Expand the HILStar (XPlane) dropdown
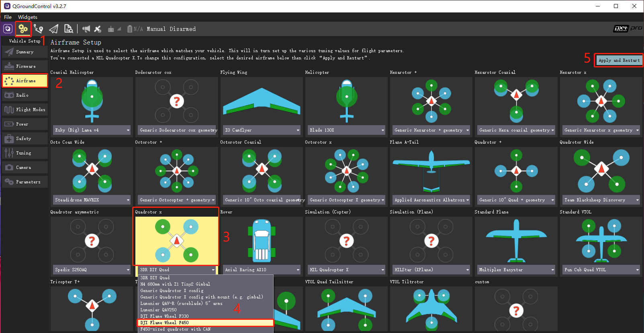The image size is (644, 333). coord(431,270)
